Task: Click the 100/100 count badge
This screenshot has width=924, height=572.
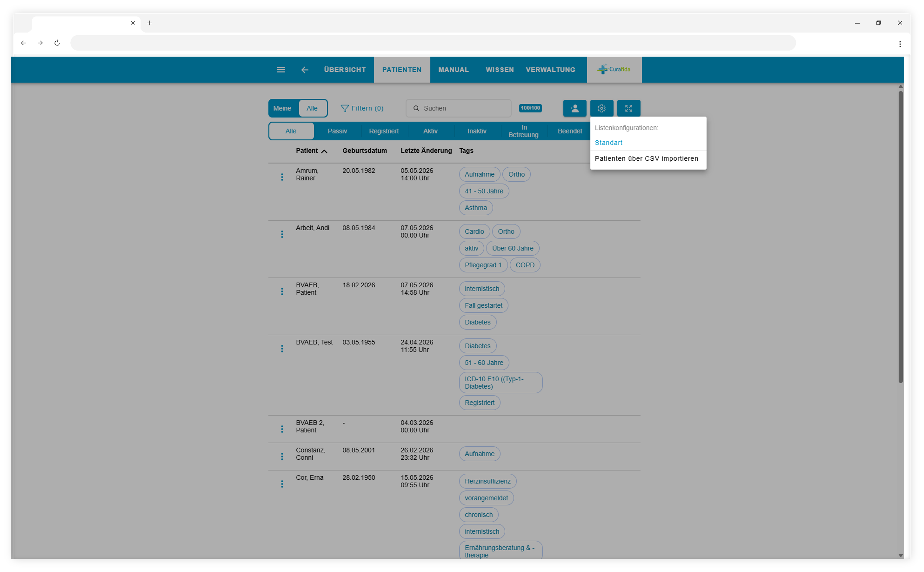Action: 530,108
